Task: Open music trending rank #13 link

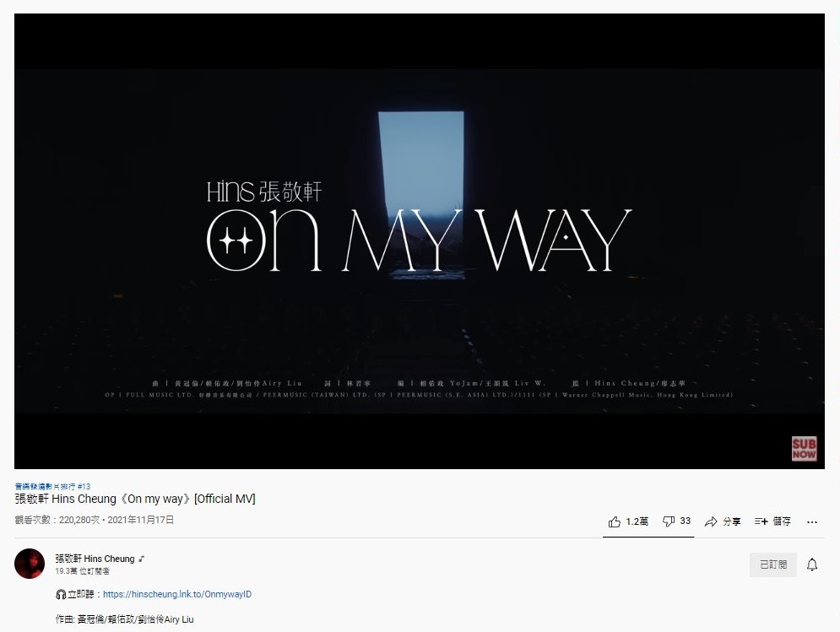Action: [x=52, y=486]
